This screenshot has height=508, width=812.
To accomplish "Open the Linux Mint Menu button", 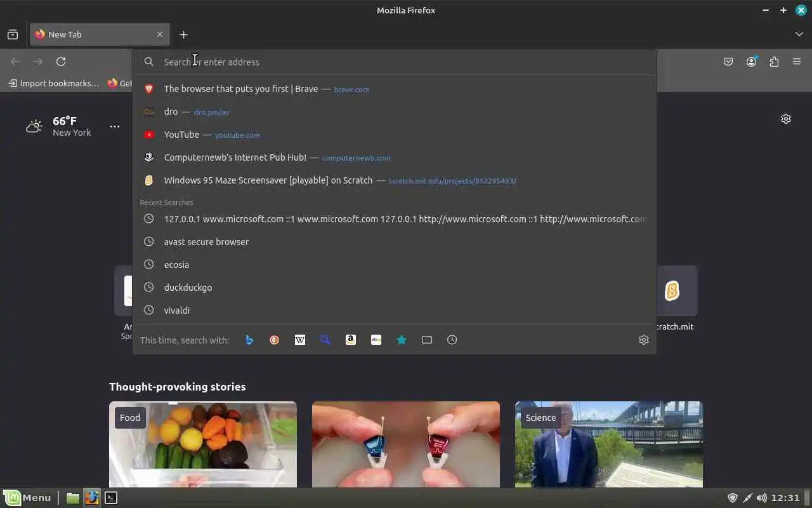I will 27,498.
